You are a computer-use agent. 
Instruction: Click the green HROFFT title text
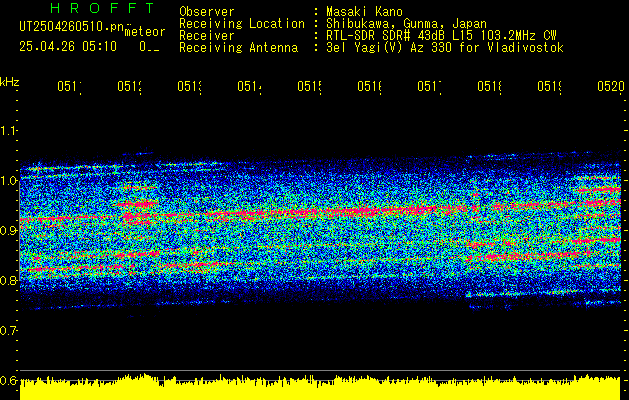tap(103, 8)
